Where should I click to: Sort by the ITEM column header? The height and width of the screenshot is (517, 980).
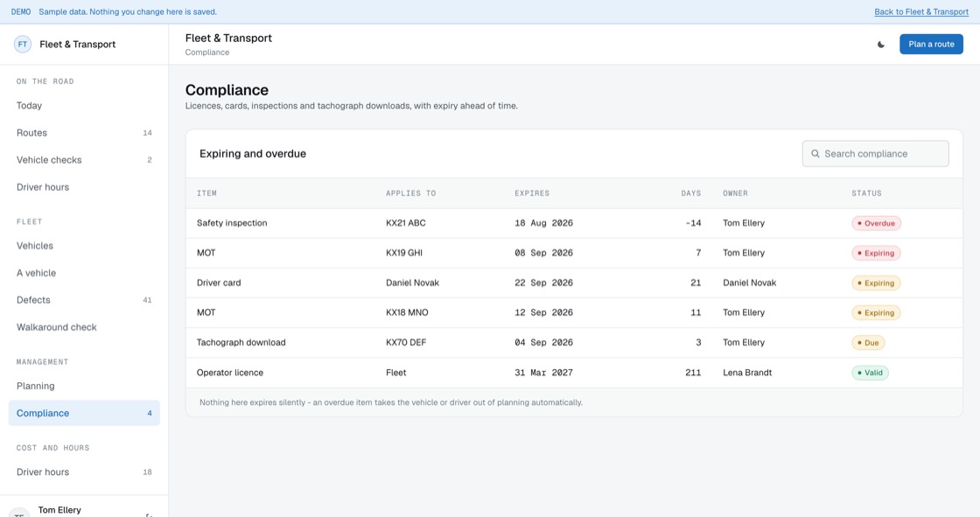(x=206, y=193)
